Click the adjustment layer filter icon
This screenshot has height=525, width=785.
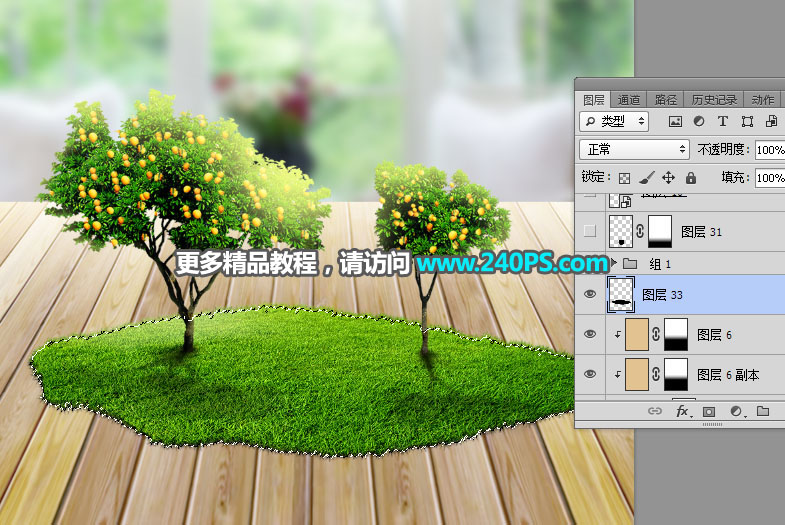click(x=698, y=121)
